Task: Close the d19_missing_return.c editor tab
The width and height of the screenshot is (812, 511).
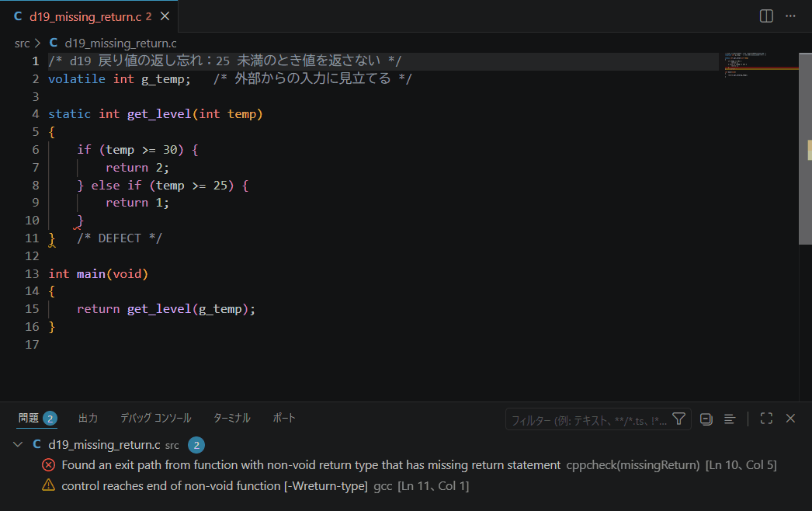Action: (x=165, y=16)
